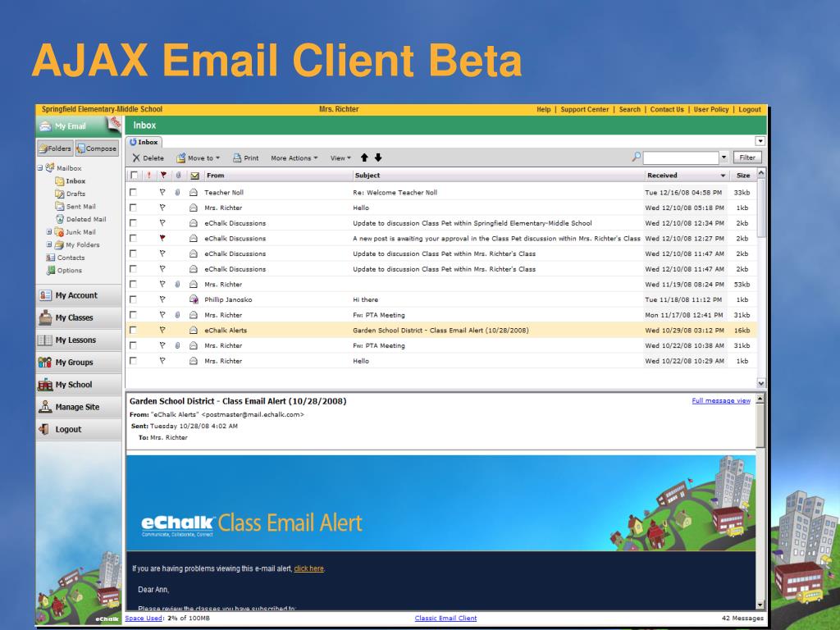Sort by the attachment column header

click(178, 176)
